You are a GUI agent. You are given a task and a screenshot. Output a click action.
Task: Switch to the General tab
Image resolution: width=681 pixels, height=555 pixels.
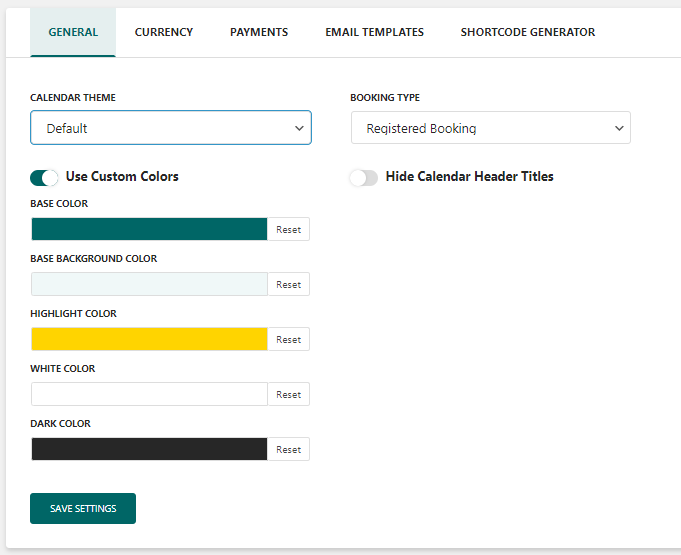[x=73, y=32]
